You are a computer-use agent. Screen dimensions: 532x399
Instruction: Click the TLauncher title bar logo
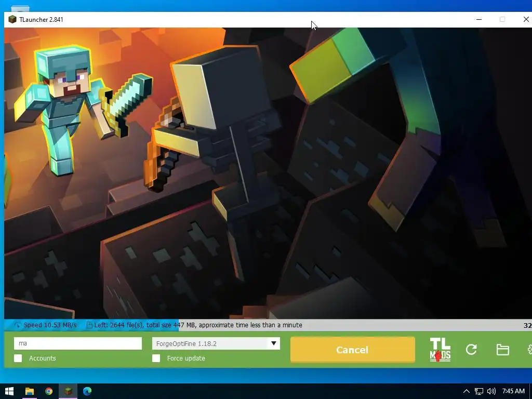(x=12, y=19)
